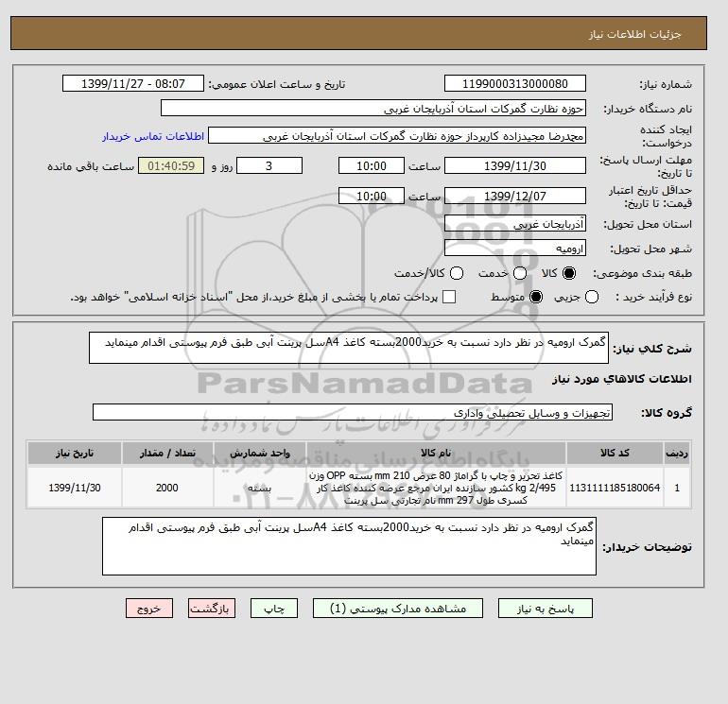Click the buyer organization name field
The width and height of the screenshot is (728, 704).
[373, 108]
